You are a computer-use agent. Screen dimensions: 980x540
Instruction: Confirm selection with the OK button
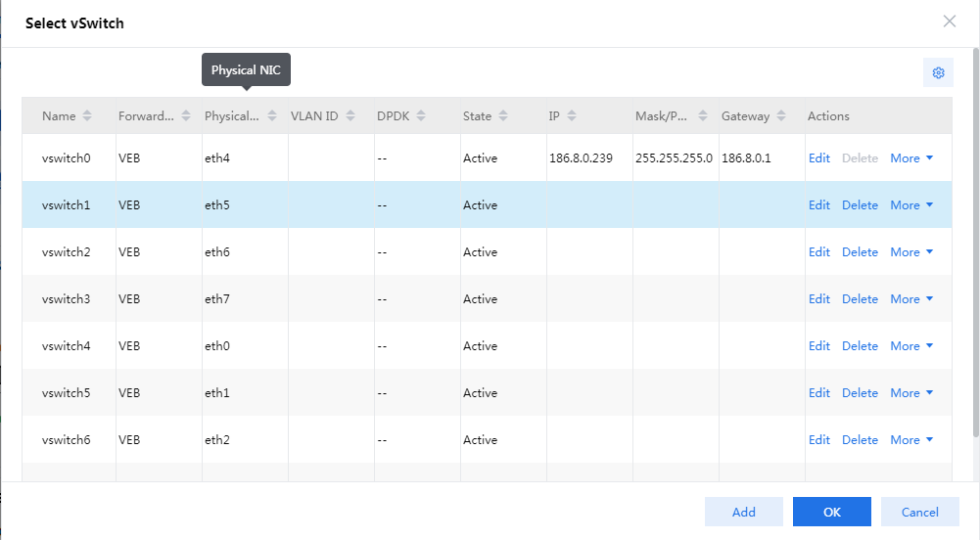pyautogui.click(x=832, y=512)
